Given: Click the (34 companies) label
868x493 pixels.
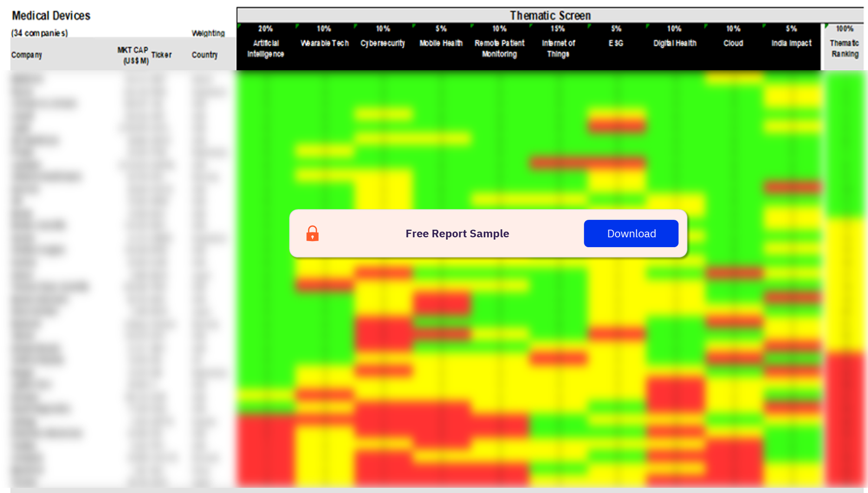Looking at the screenshot, I should pos(39,33).
